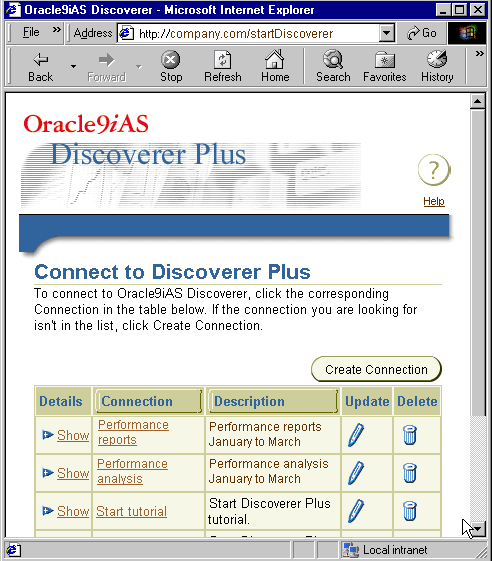This screenshot has height=561, width=492.
Task: Click 'Performance analysis January to March' description
Action: point(268,471)
